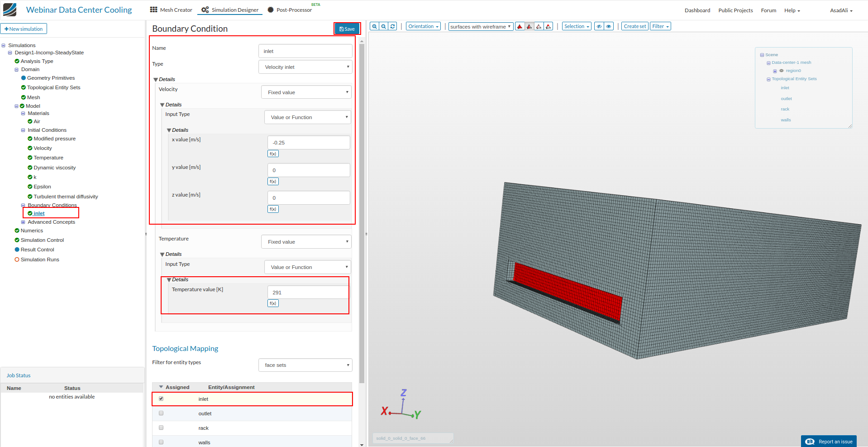Check the outlet entity assignment checkbox
The width and height of the screenshot is (868, 447).
[161, 413]
